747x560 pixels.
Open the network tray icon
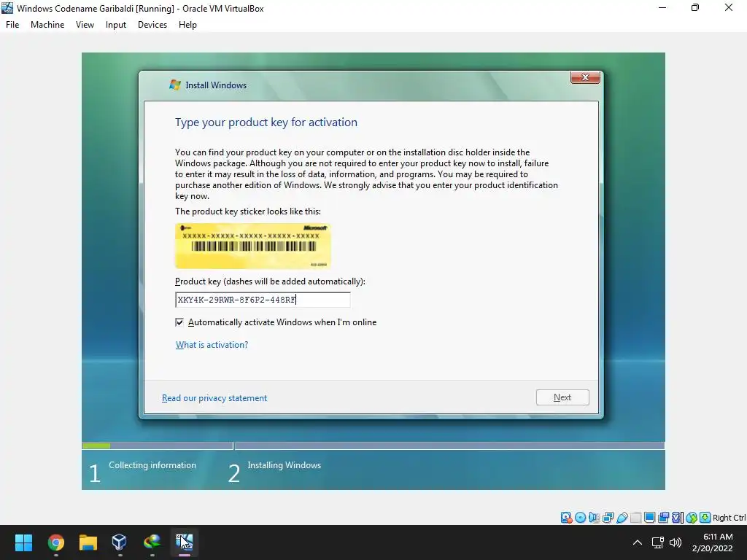click(x=658, y=542)
